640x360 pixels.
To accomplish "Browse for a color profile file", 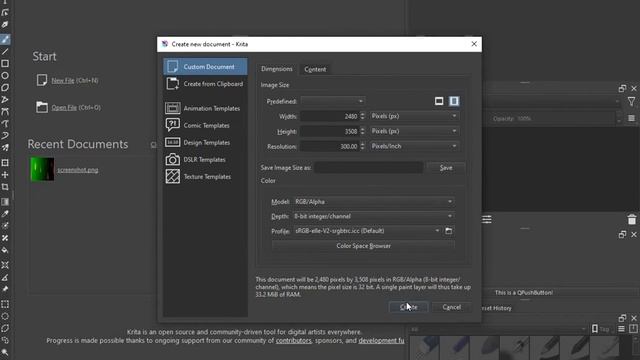I will [449, 231].
